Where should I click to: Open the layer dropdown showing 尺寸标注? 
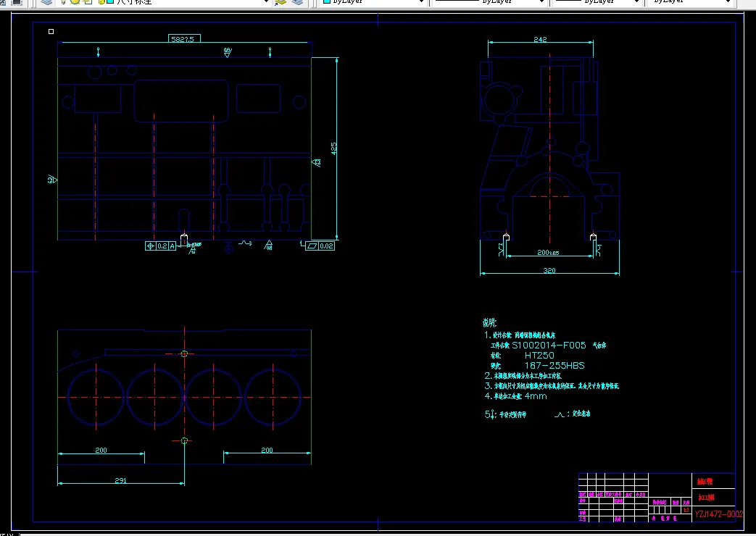pyautogui.click(x=266, y=2)
